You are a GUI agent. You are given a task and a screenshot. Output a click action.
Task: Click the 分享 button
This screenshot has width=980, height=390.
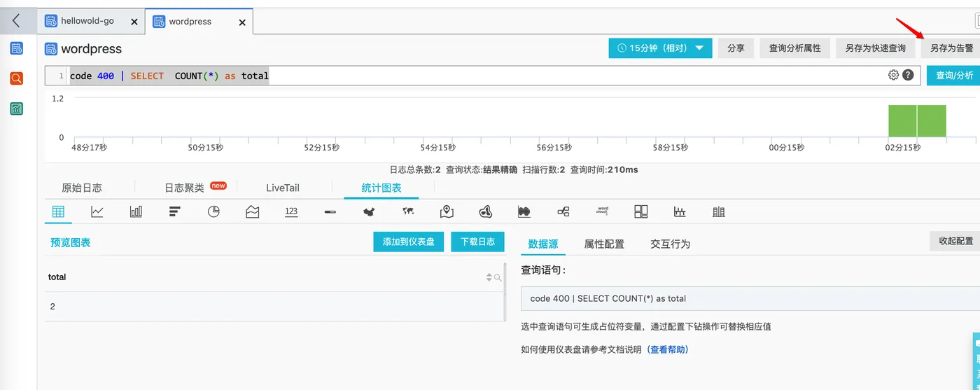736,48
